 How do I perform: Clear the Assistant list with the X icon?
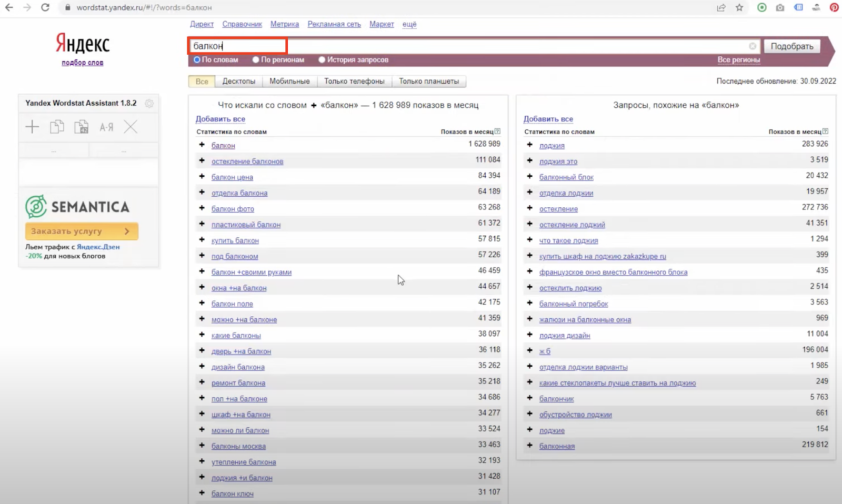pyautogui.click(x=131, y=127)
